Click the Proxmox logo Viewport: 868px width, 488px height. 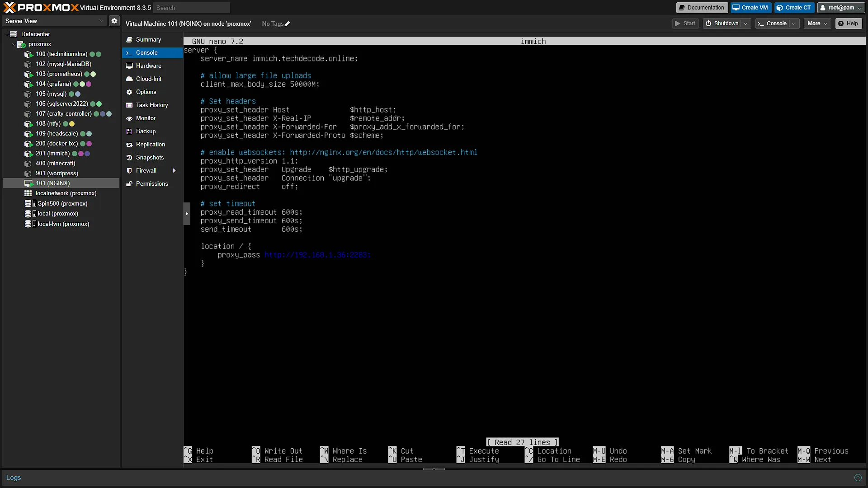coord(41,7)
